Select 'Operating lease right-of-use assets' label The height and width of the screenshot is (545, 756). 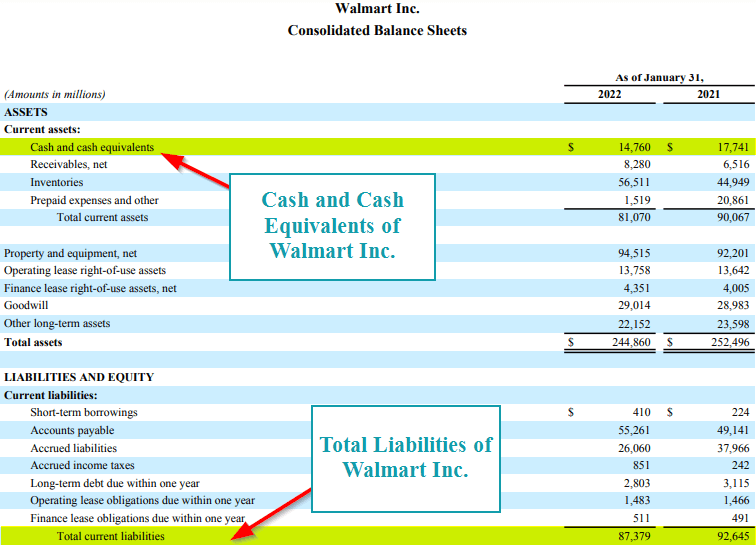click(85, 271)
